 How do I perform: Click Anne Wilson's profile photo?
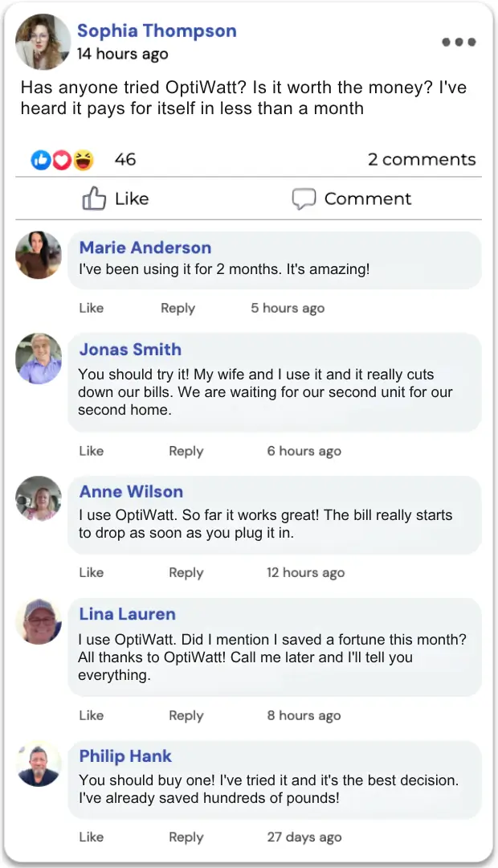[x=39, y=499]
